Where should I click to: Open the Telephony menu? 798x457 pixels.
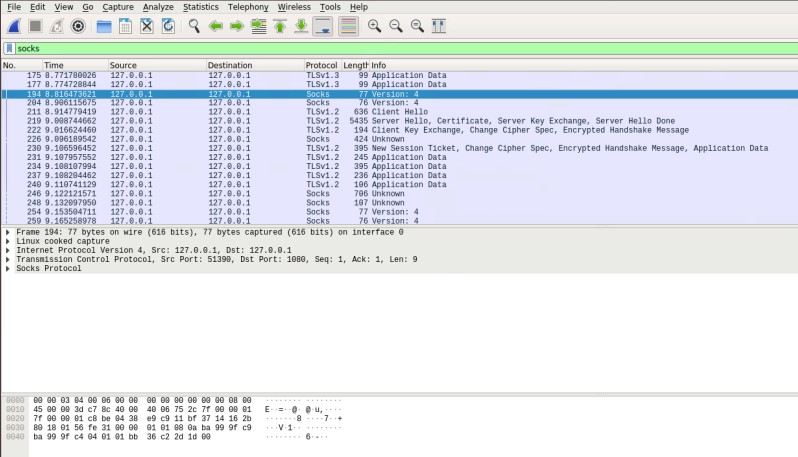248,7
